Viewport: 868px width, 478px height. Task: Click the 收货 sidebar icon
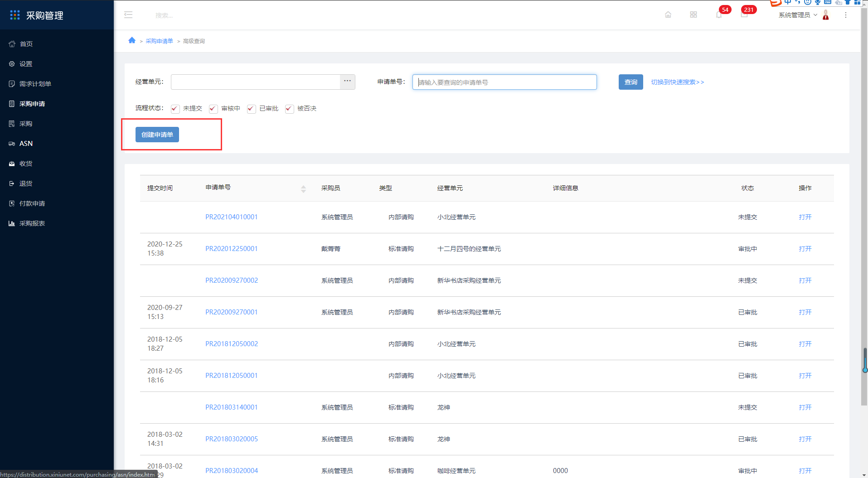click(12, 164)
